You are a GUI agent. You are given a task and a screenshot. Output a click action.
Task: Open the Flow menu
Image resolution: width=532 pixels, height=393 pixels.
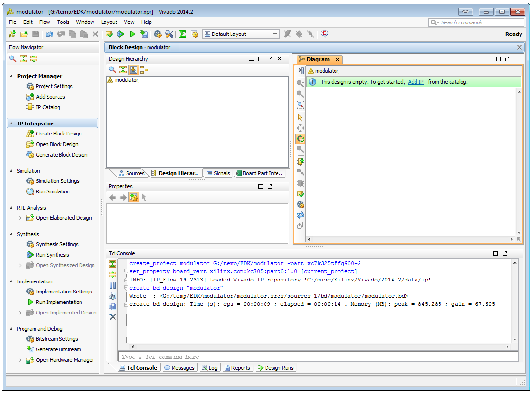click(x=45, y=22)
